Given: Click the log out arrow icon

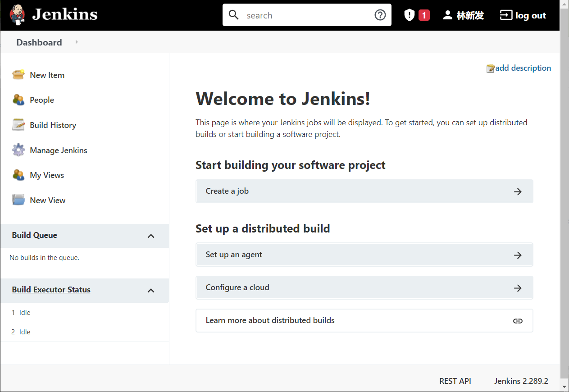Looking at the screenshot, I should [506, 15].
